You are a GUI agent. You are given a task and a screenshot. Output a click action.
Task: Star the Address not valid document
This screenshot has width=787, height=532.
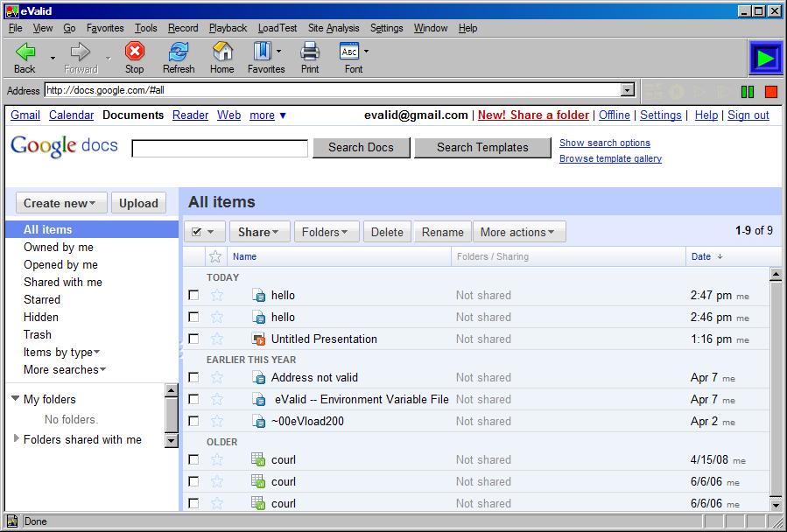click(217, 377)
